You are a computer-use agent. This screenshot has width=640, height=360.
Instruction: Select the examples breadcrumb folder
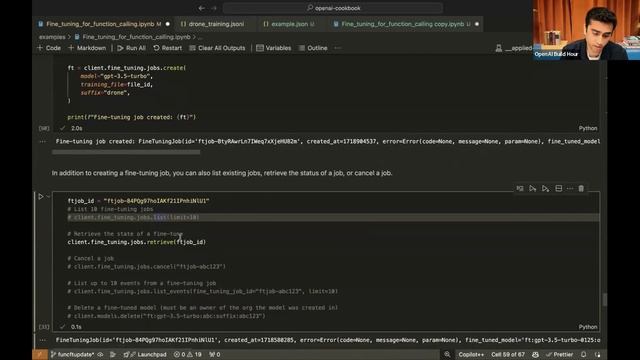52,37
